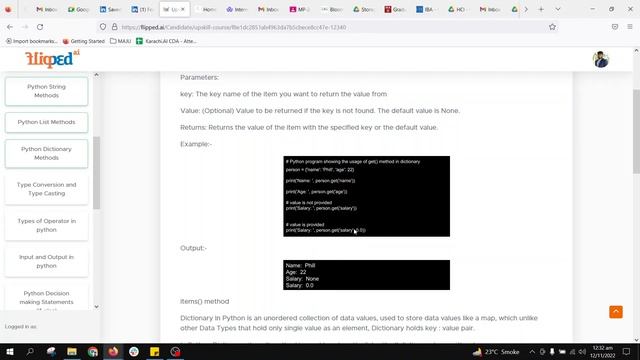Switch to the Google Drive Storage tab
This screenshot has width=640, height=360.
click(363, 9)
